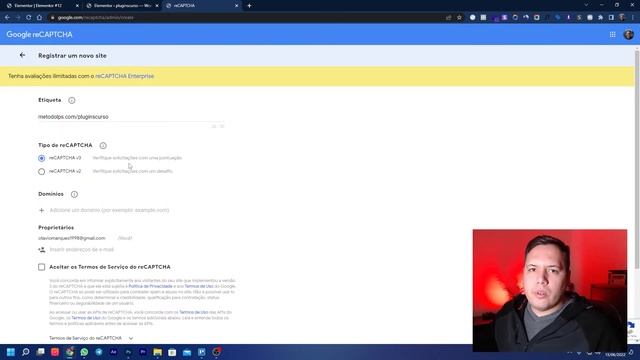
Task: Show info tooltip next to Etiqueta
Action: tap(72, 100)
